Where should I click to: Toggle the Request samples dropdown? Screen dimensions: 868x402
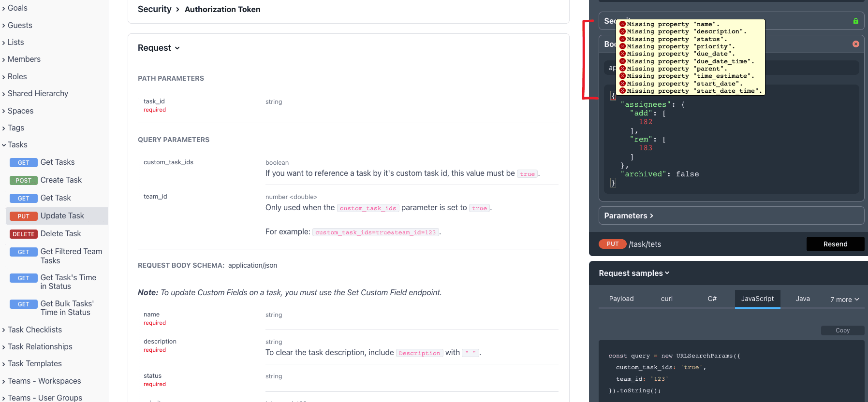[634, 273]
